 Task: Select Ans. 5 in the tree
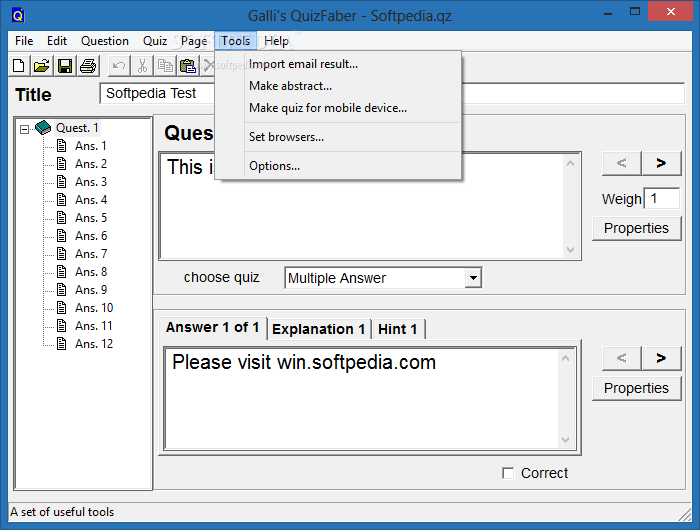[x=91, y=218]
